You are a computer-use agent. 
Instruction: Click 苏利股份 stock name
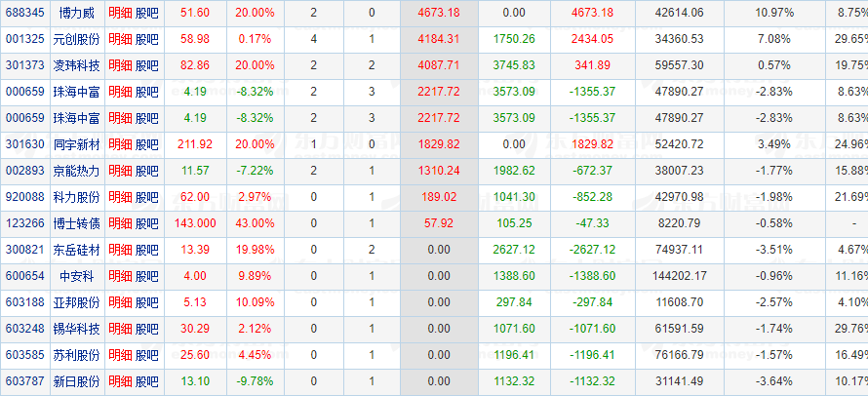tap(76, 355)
